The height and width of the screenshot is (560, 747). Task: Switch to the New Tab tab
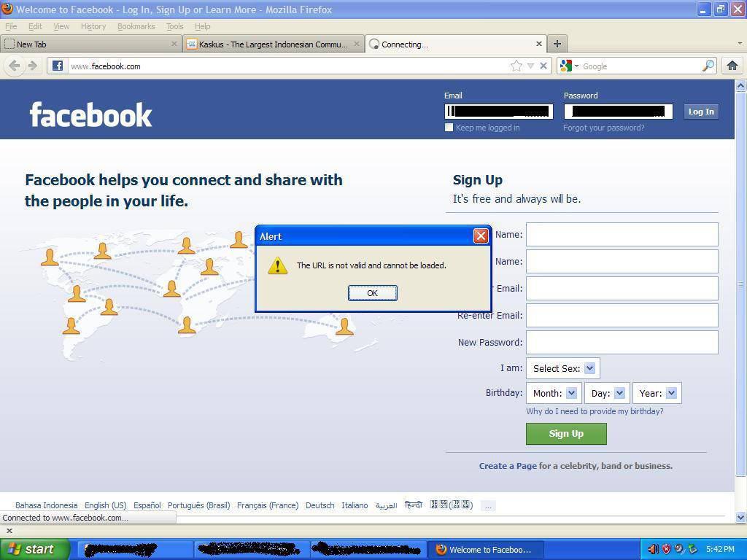[x=90, y=44]
